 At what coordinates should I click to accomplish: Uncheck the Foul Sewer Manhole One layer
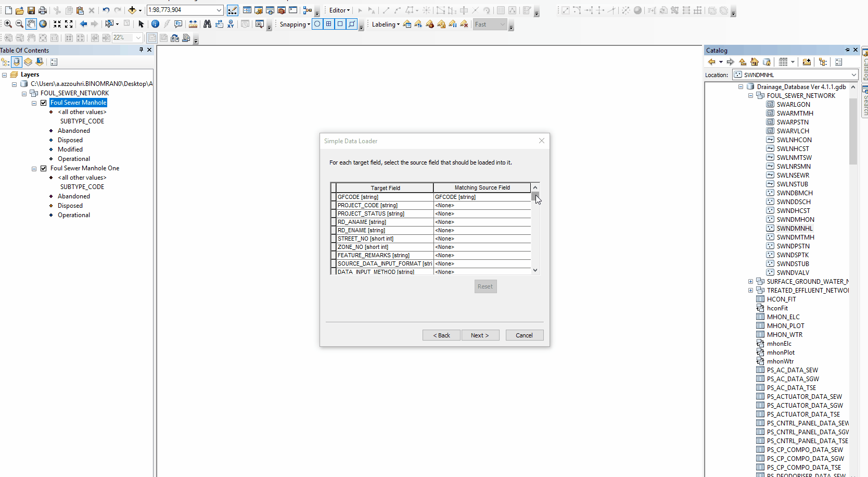pyautogui.click(x=44, y=168)
